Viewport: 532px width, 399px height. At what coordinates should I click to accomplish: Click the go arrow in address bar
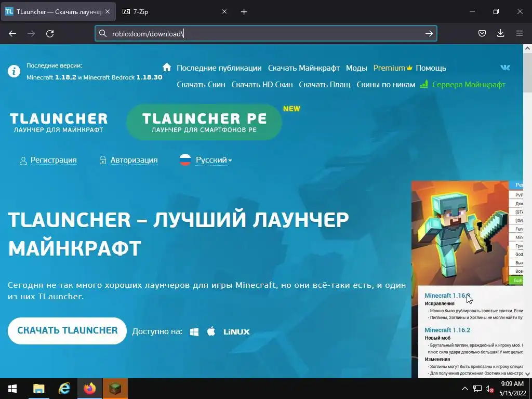(429, 34)
